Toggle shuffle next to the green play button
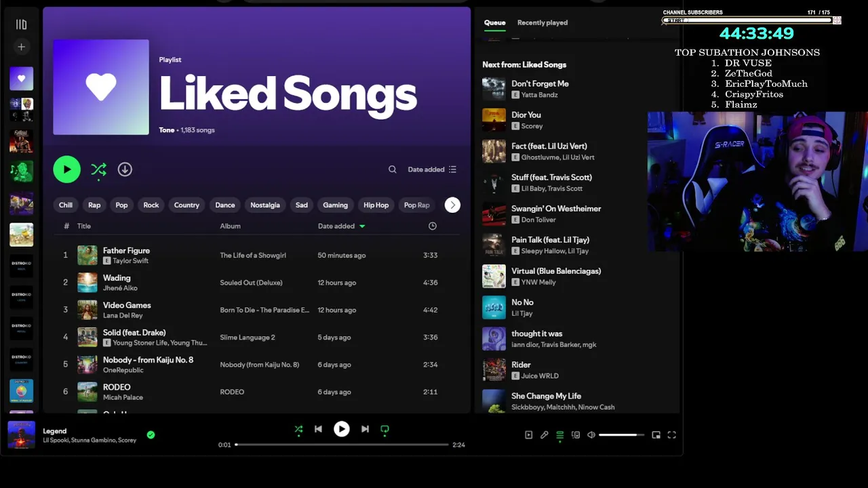The height and width of the screenshot is (488, 868). point(98,169)
